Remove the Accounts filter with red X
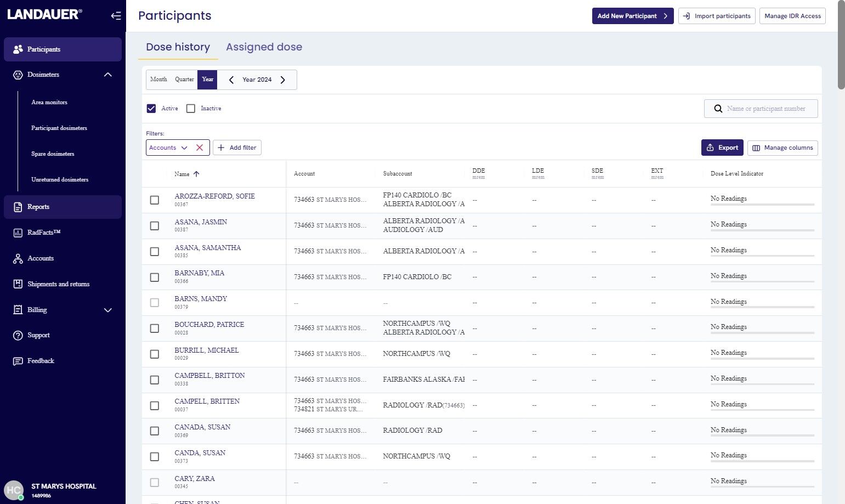This screenshot has height=504, width=845. (200, 148)
